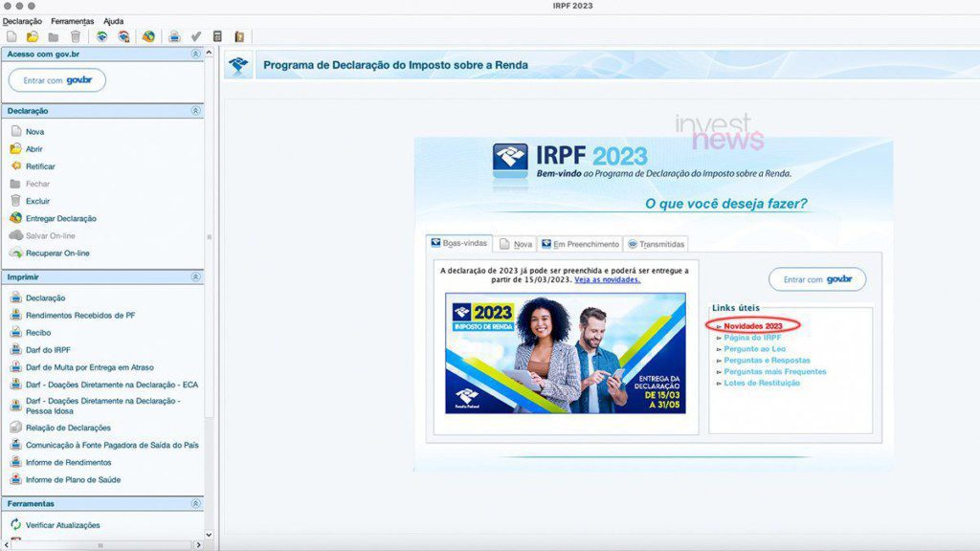Open the Pergunte ao Leo link
The image size is (980, 551).
pyautogui.click(x=755, y=349)
